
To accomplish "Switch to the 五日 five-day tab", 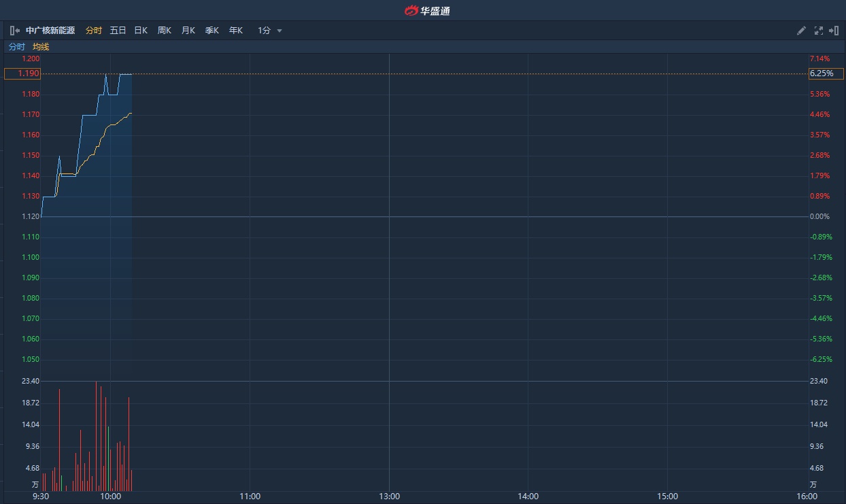I will pos(118,31).
